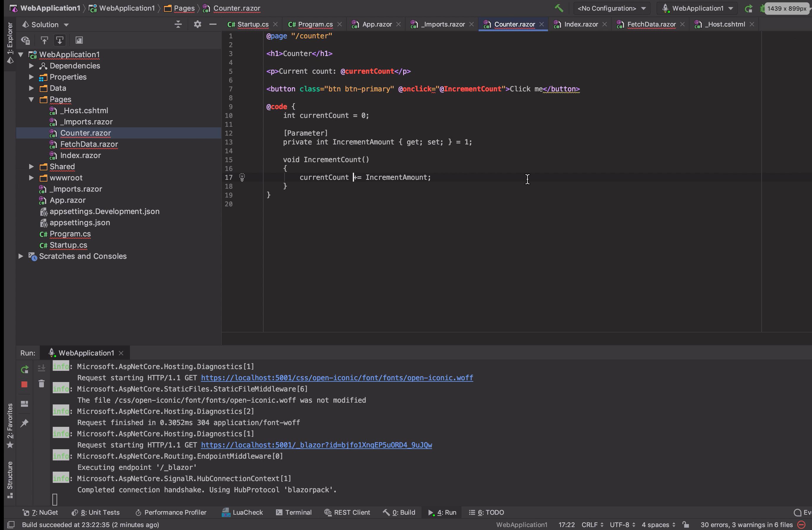The image size is (812, 530).
Task: Open the Unit Tests tool window
Action: pyautogui.click(x=96, y=513)
